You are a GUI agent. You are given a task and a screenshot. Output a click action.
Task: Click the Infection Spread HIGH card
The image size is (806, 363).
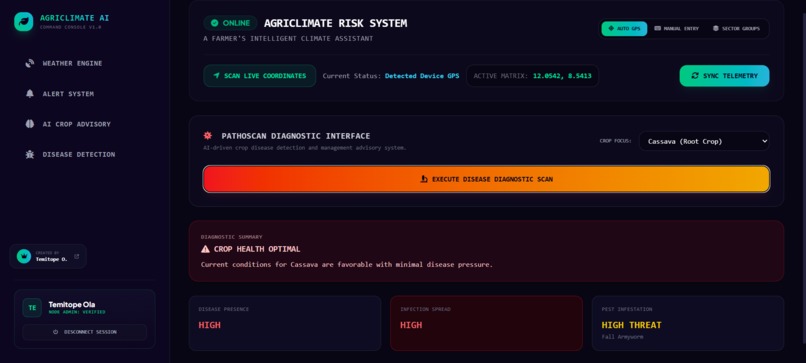[x=486, y=323]
